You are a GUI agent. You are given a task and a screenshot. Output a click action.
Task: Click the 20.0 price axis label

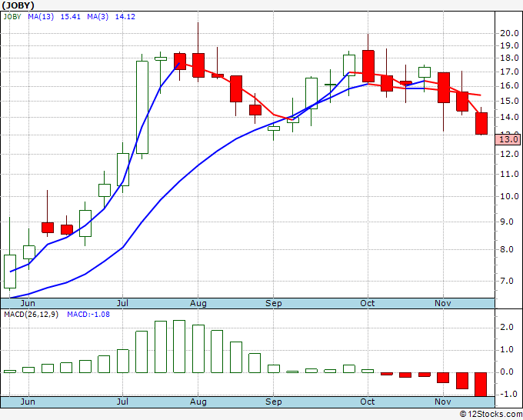click(x=509, y=33)
